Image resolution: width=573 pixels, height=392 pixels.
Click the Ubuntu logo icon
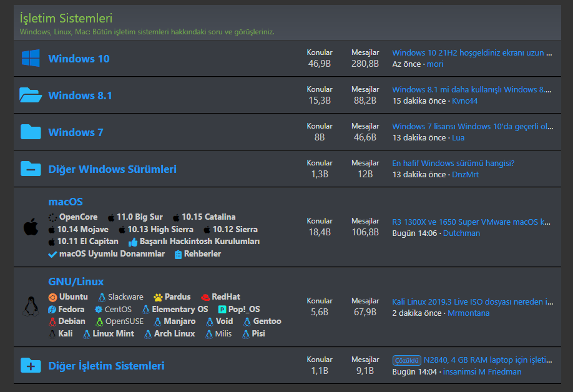pyautogui.click(x=53, y=297)
